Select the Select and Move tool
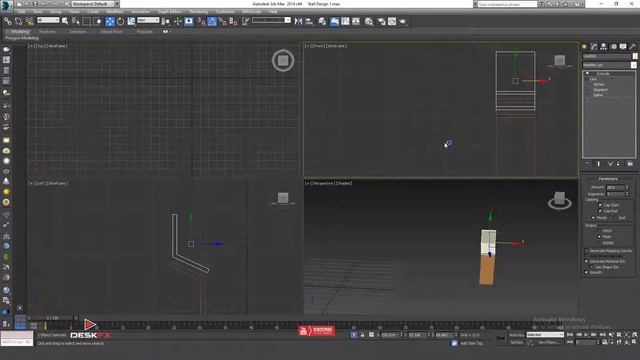This screenshot has width=640, height=360. 110,21
